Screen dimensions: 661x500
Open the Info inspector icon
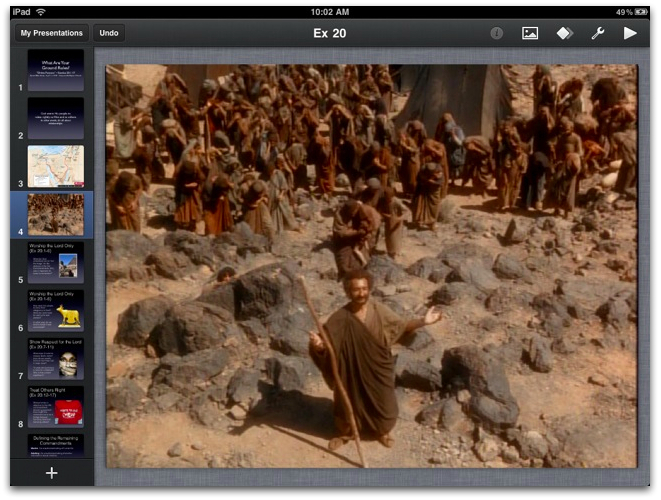(x=496, y=33)
